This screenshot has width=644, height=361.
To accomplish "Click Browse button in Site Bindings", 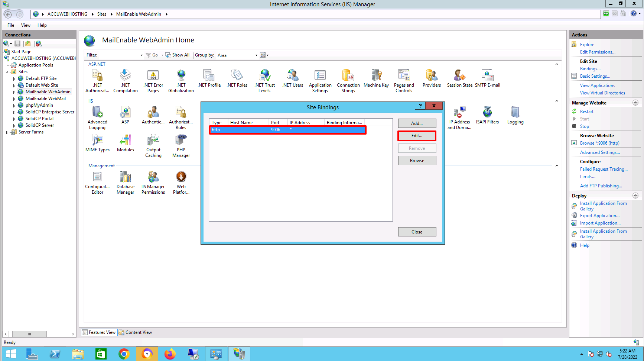I will [x=417, y=161].
